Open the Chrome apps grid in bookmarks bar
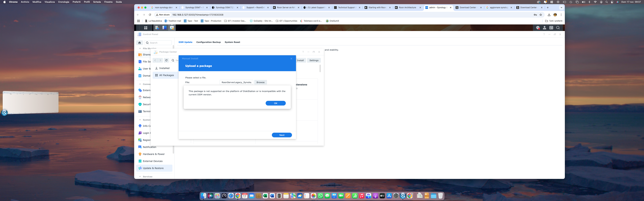The width and height of the screenshot is (644, 201). pos(139,21)
